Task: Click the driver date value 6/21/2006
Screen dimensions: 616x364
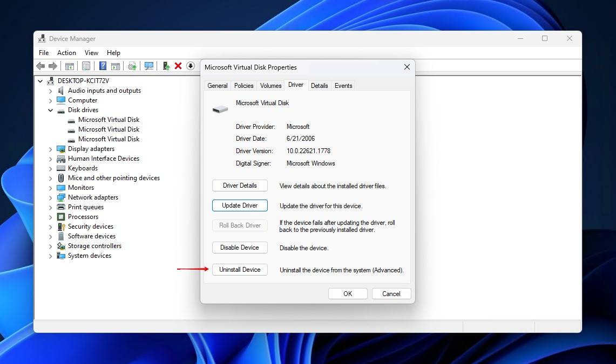Action: point(301,139)
